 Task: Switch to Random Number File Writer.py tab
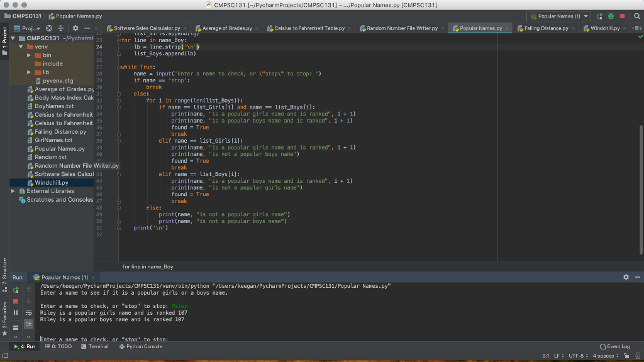point(402,28)
